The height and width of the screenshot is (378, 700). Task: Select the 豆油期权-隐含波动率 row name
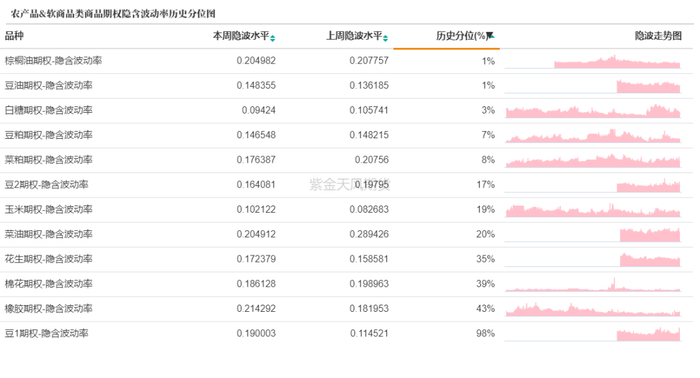(49, 85)
